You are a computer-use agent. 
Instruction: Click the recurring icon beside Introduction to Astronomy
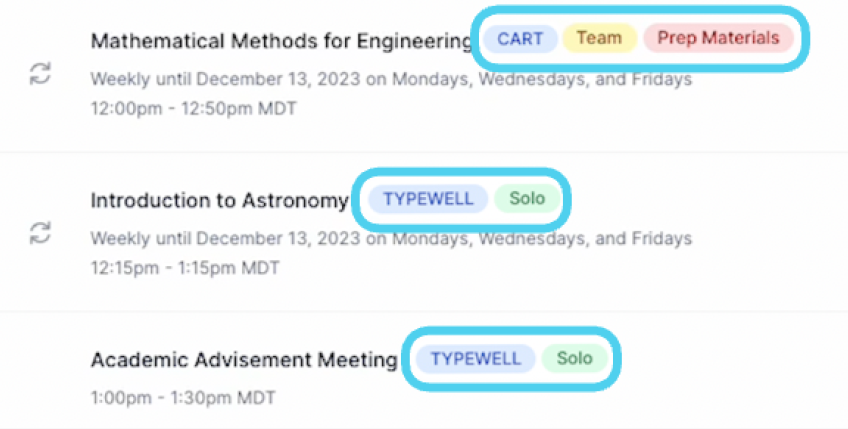(x=39, y=233)
